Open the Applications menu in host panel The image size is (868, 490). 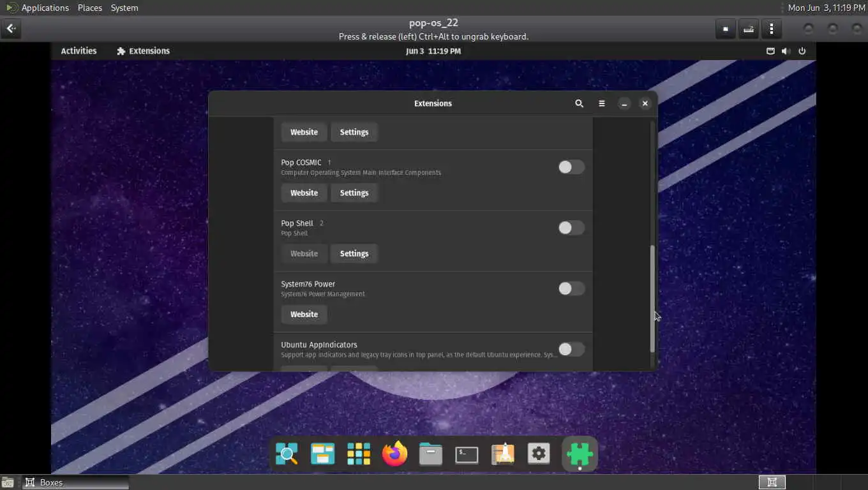coord(45,8)
